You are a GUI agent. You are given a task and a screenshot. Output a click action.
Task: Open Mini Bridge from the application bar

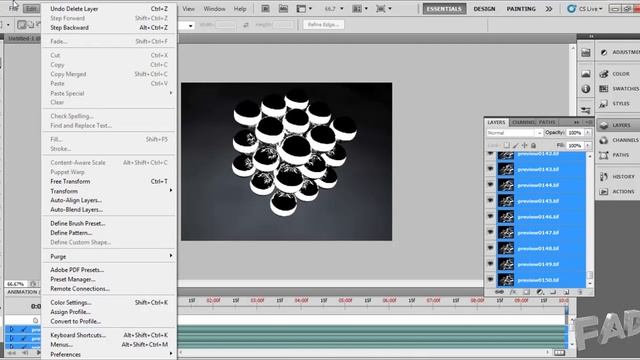point(283,9)
